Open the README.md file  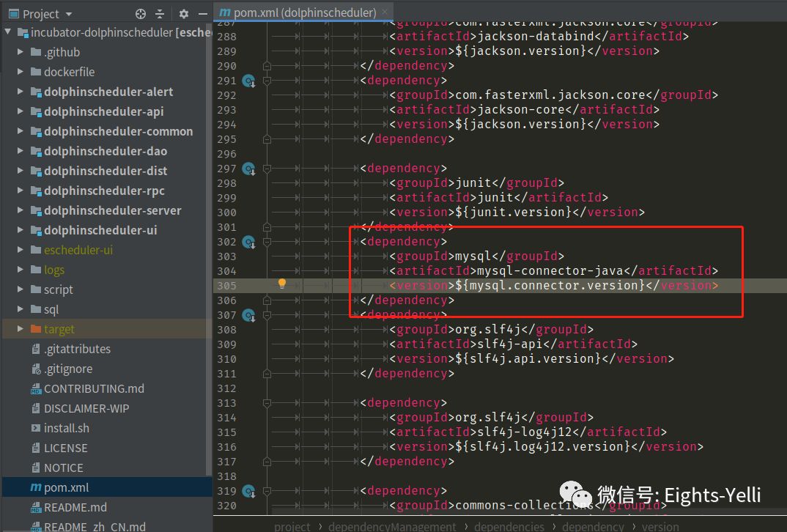coord(75,507)
